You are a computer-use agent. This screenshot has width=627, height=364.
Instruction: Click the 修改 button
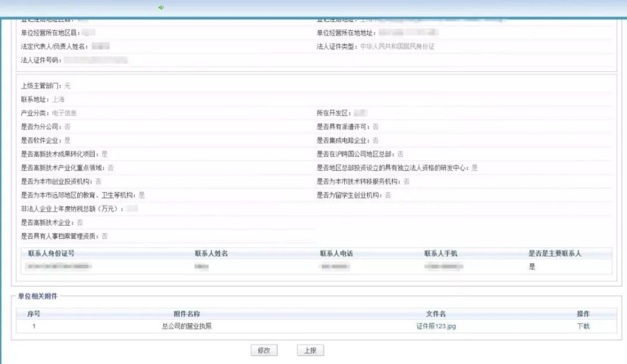264,350
